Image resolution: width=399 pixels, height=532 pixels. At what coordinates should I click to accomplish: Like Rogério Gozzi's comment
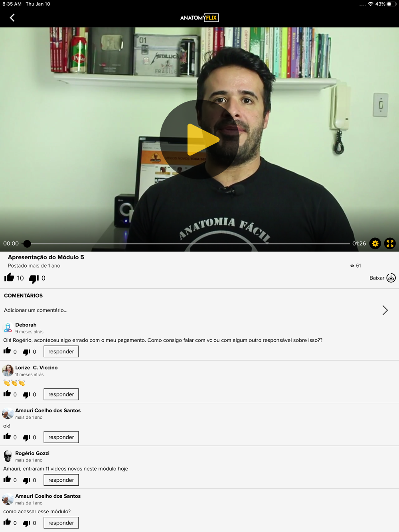pos(7,479)
